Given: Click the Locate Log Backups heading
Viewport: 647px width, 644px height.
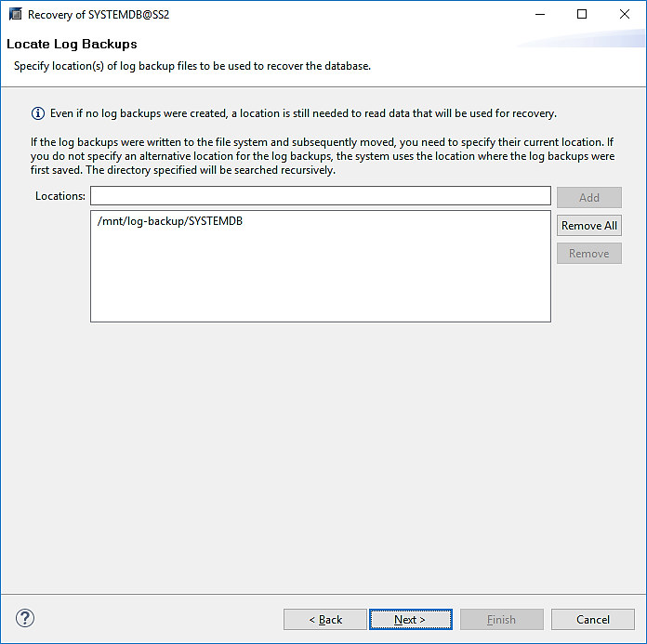Looking at the screenshot, I should 72,44.
